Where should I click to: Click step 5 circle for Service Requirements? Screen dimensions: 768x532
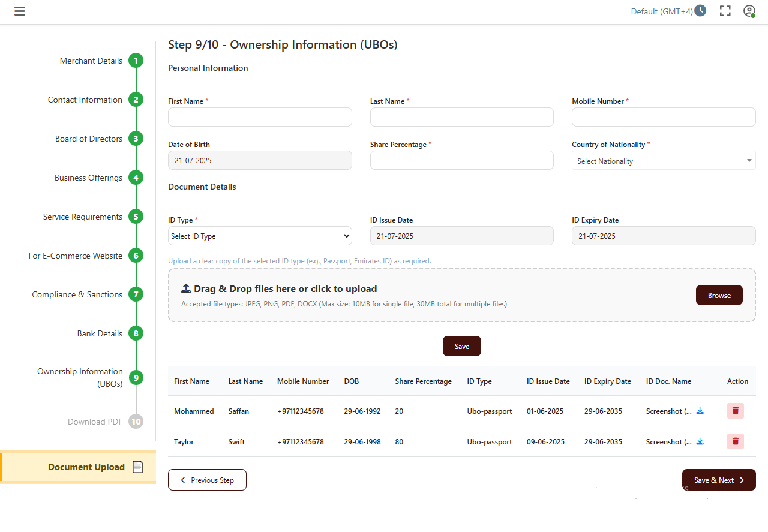136,217
